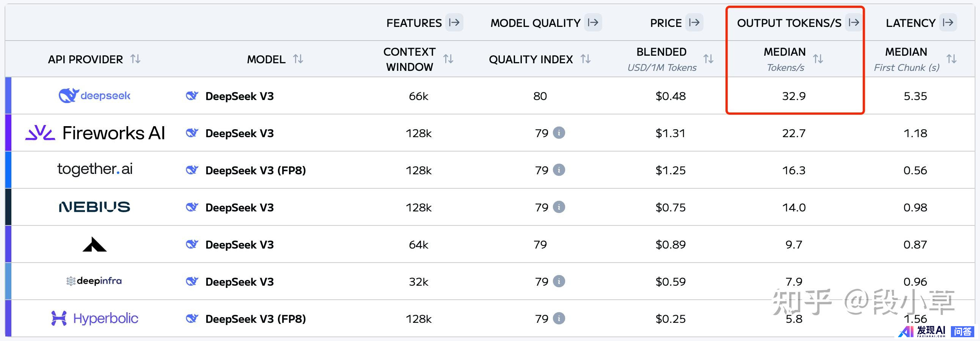
Task: Open quality index info for deepinfra row
Action: [x=559, y=281]
